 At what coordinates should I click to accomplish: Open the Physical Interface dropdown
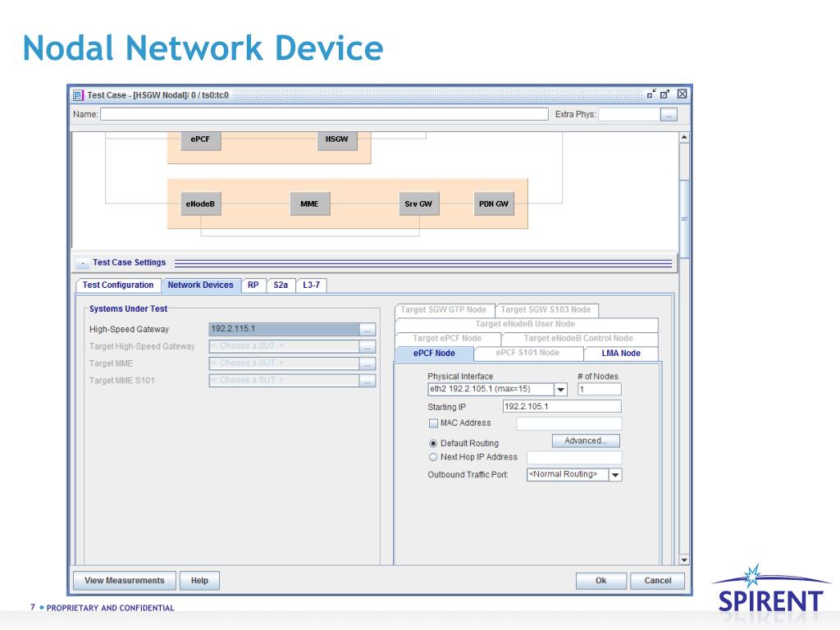pos(560,390)
